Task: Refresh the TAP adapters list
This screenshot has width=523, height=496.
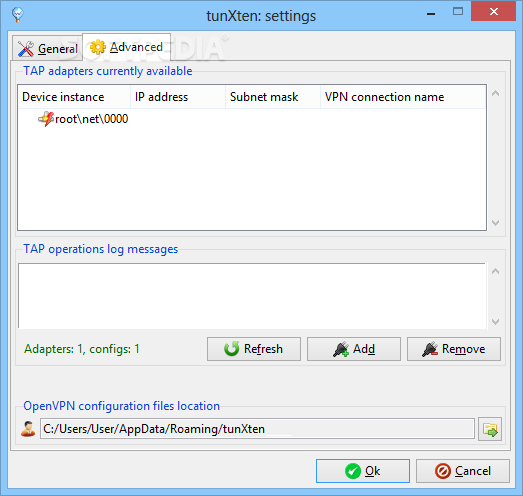Action: (254, 349)
